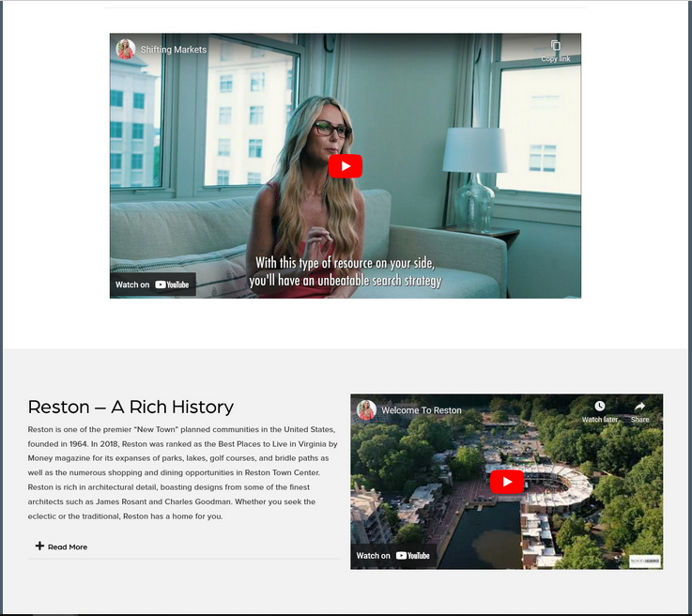
Task: Open channel avatar on Shifting Markets video
Action: (x=126, y=50)
